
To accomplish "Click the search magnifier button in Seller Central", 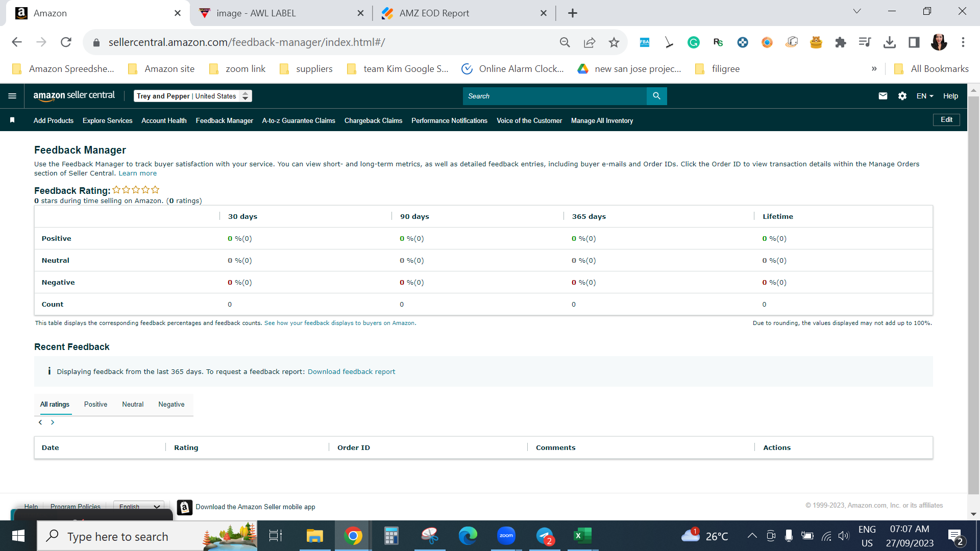I will point(656,96).
